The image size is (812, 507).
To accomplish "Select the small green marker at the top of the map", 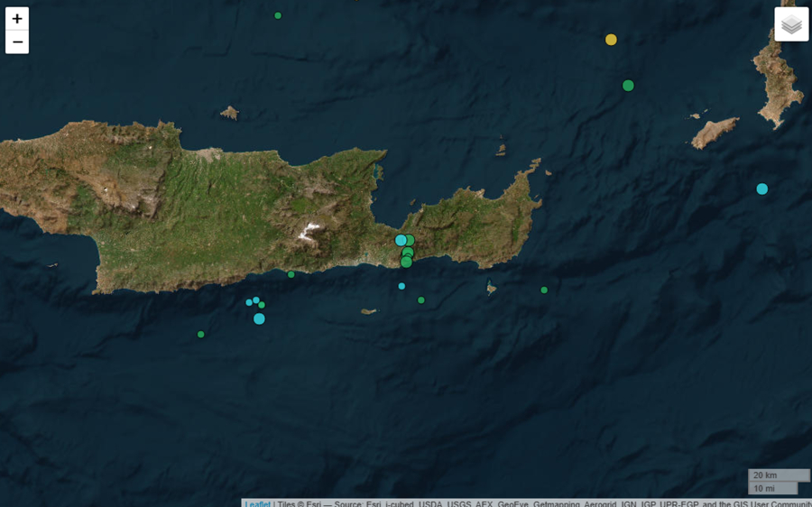I will pos(278,15).
